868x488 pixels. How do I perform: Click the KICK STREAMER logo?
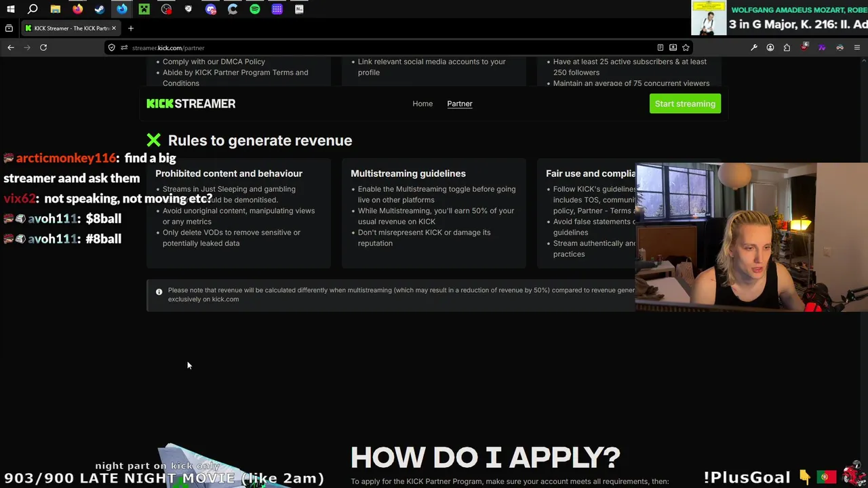[191, 104]
